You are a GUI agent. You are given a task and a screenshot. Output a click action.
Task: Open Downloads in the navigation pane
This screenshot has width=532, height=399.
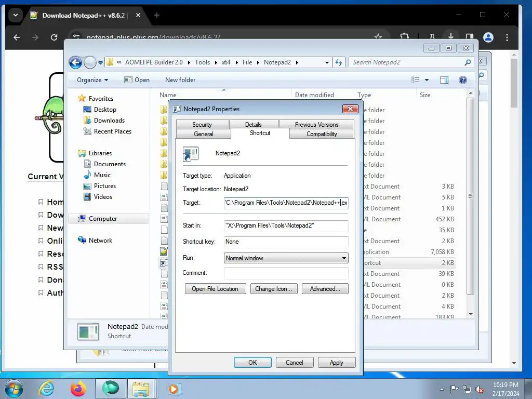click(x=109, y=121)
